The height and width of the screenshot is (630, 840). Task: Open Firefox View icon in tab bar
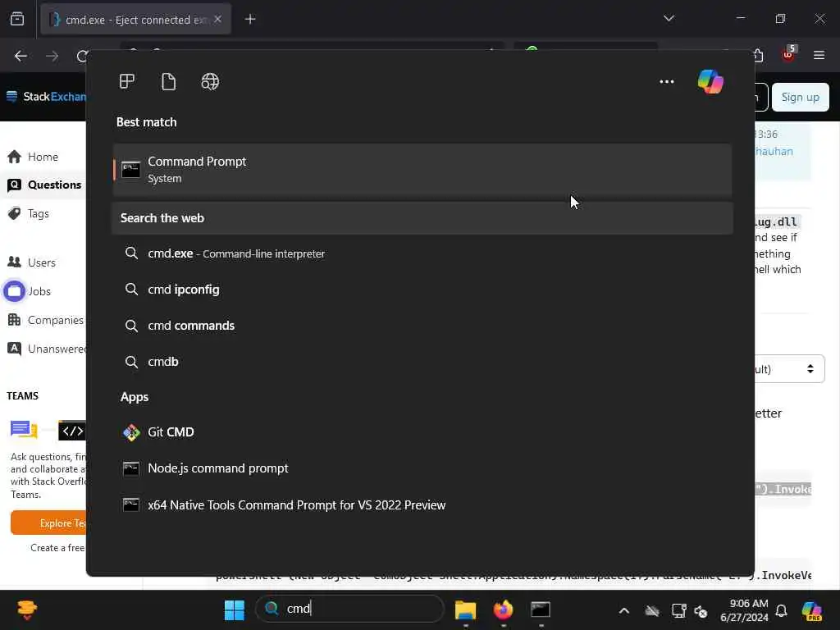[x=17, y=19]
